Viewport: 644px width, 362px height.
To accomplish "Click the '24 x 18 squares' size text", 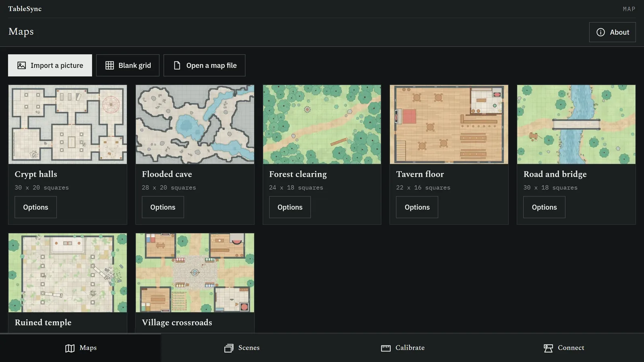I will [x=296, y=188].
